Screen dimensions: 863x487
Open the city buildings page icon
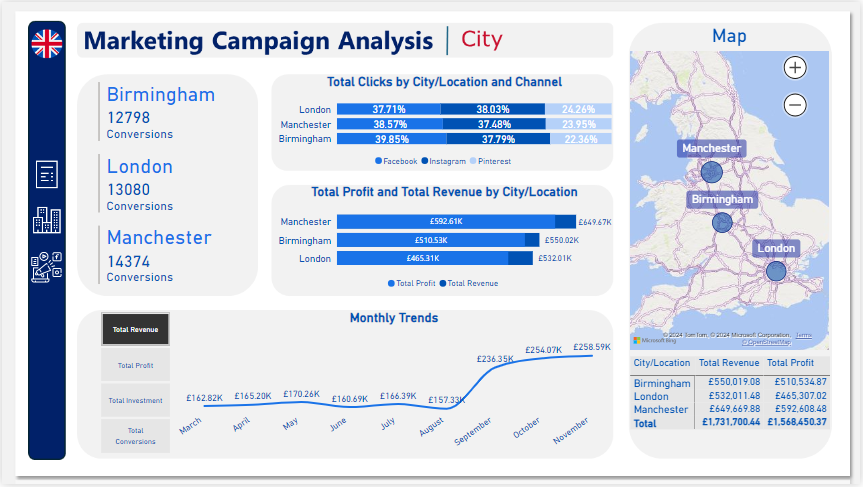coord(47,220)
